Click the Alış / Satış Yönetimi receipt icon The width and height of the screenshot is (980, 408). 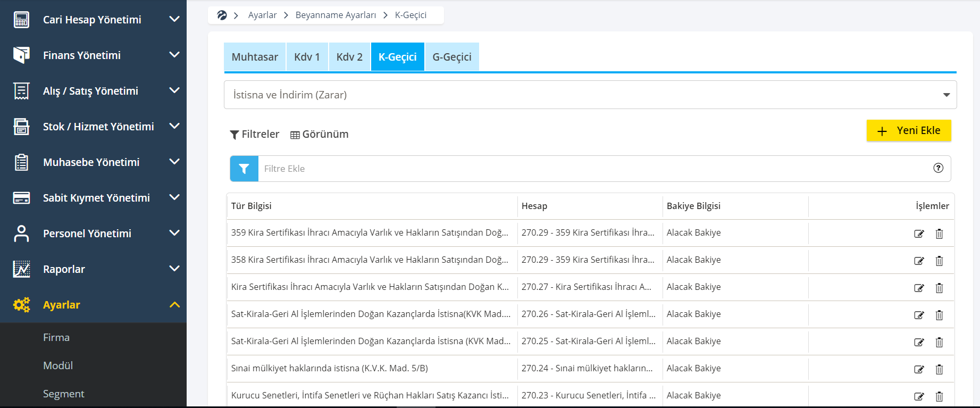point(21,91)
